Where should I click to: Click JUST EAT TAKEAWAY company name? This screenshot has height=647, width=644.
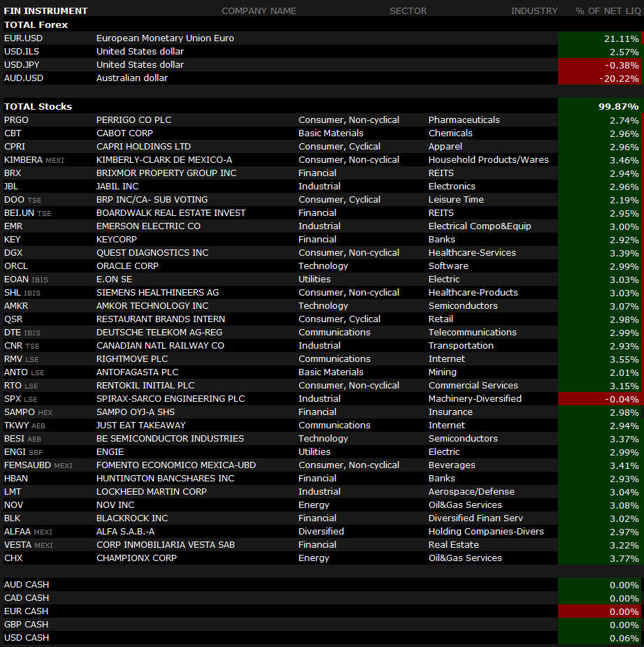pyautogui.click(x=141, y=426)
